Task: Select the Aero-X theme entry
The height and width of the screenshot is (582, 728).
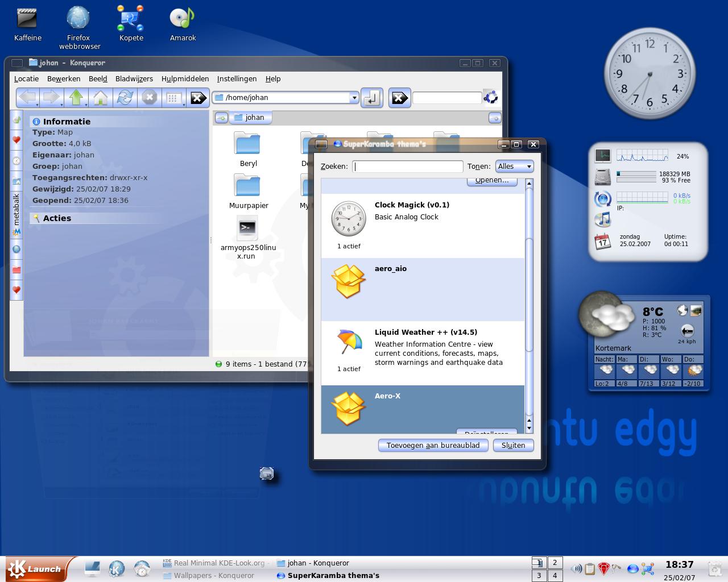Action: [x=423, y=409]
